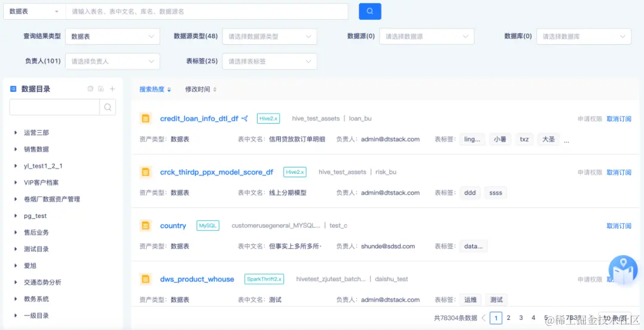Open the 数据库 dropdown
Image resolution: width=644 pixels, height=330 pixels.
click(x=584, y=36)
